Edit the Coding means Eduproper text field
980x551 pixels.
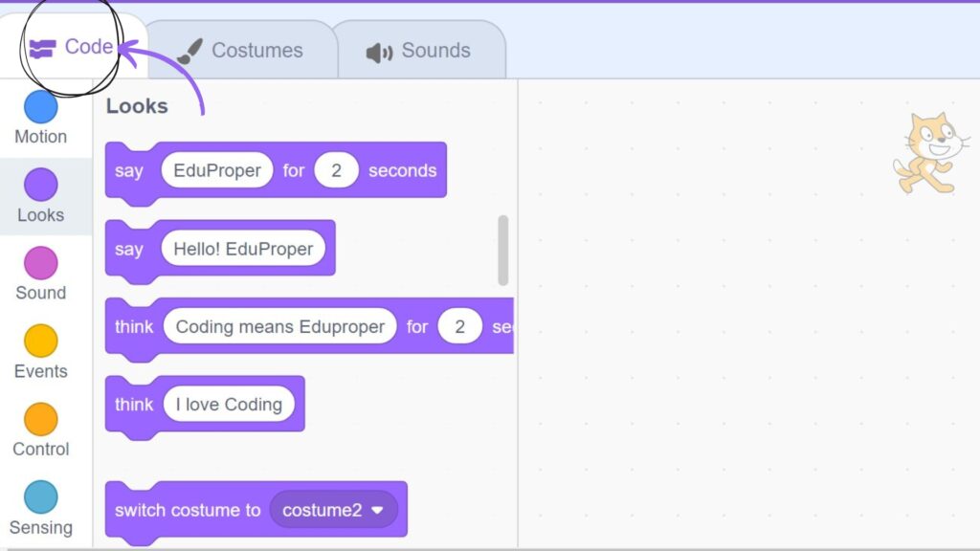(x=280, y=327)
